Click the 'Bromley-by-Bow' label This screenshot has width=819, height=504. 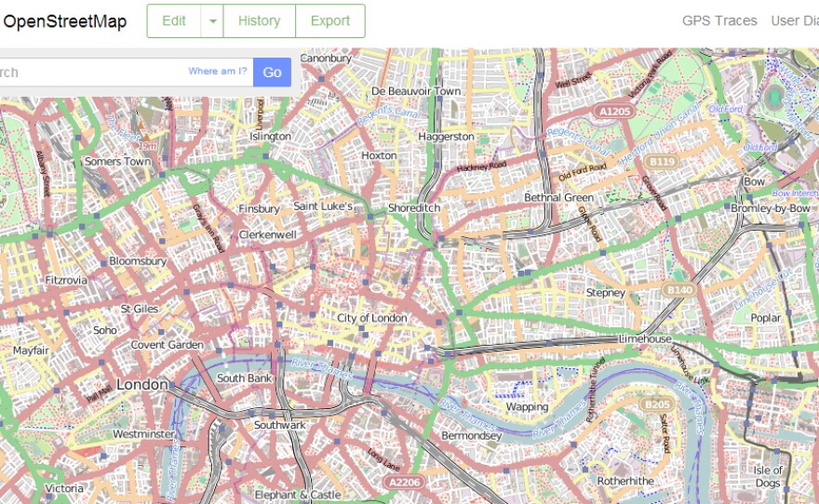771,208
